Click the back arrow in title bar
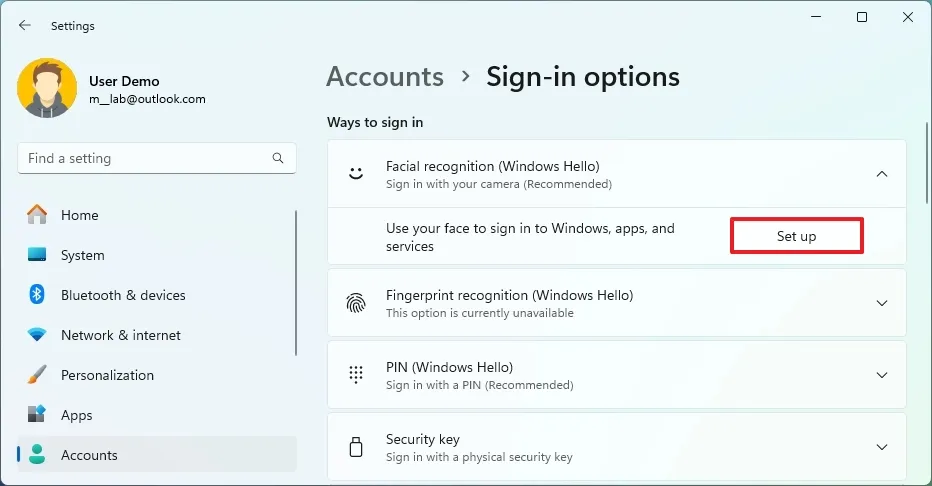This screenshot has height=486, width=932. (x=25, y=25)
